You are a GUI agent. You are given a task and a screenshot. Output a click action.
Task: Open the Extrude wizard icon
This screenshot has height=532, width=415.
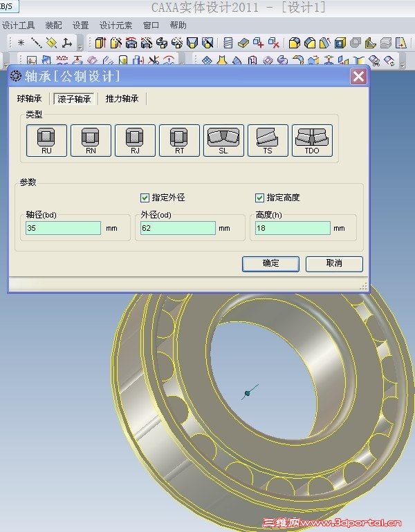pyautogui.click(x=116, y=43)
